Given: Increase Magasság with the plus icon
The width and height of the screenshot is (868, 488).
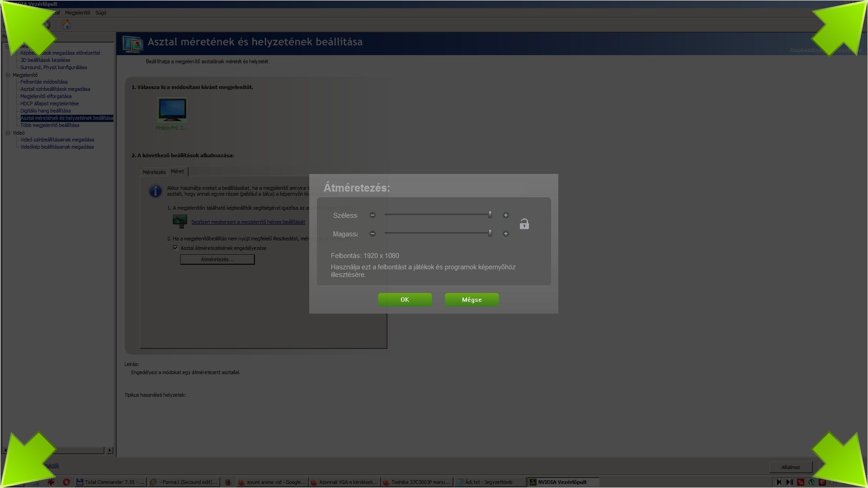Looking at the screenshot, I should point(506,234).
